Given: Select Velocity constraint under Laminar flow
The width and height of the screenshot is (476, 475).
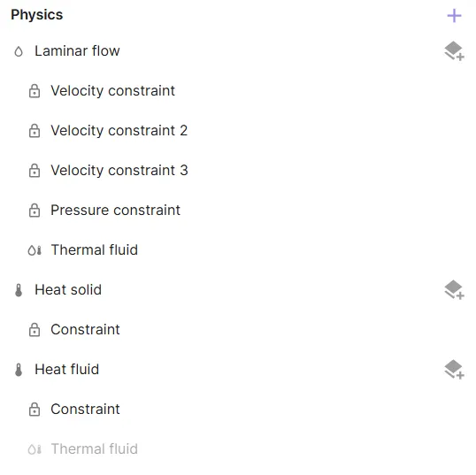Looking at the screenshot, I should click(112, 91).
